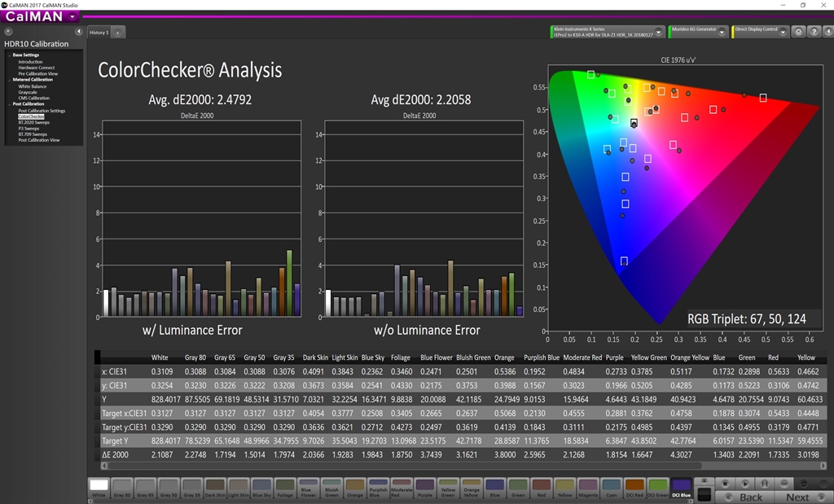Open Pre Calibration View

(37, 73)
